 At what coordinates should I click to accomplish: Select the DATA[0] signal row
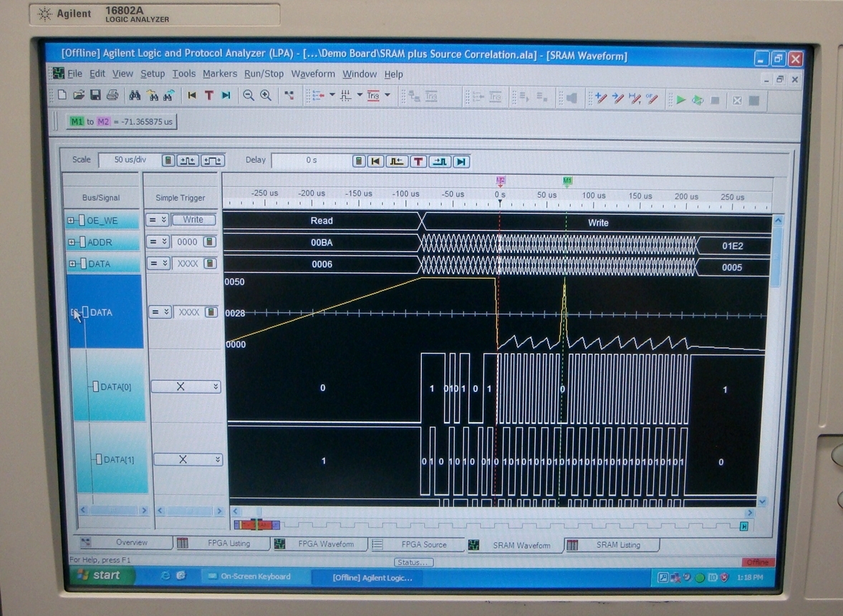tap(111, 387)
